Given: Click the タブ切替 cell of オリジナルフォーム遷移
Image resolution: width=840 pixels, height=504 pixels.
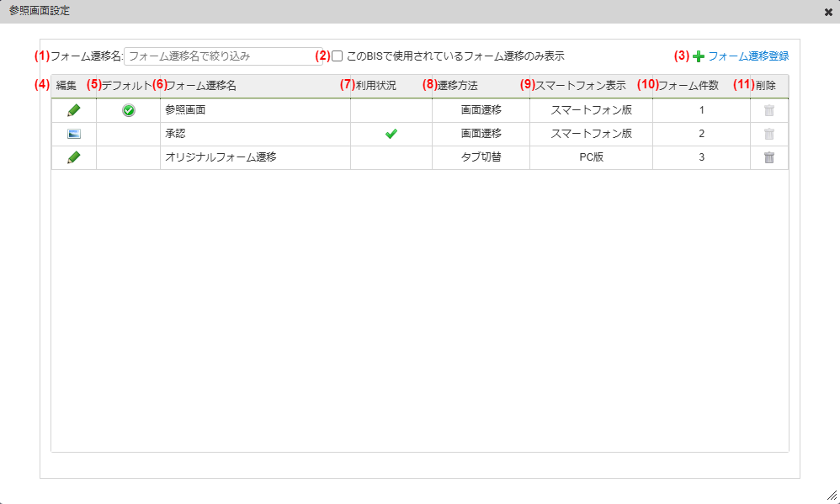Looking at the screenshot, I should [x=481, y=157].
